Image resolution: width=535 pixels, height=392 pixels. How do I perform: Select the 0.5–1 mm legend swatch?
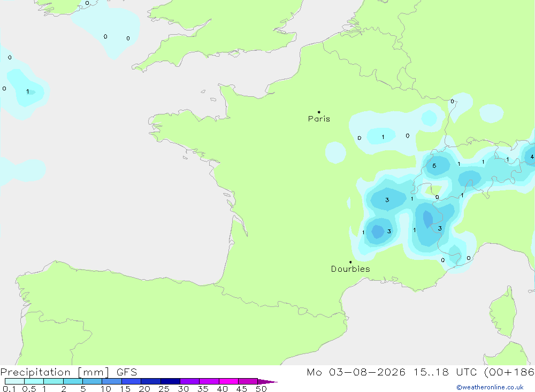tap(34, 381)
